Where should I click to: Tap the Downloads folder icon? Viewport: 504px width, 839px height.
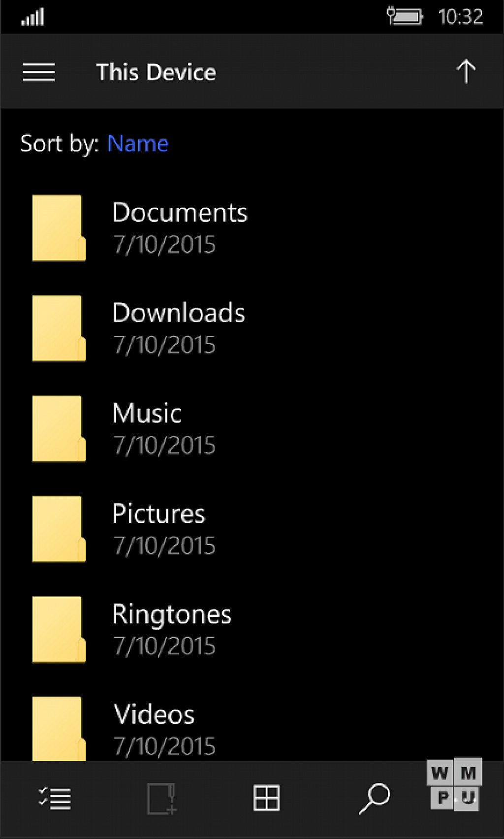(x=59, y=328)
